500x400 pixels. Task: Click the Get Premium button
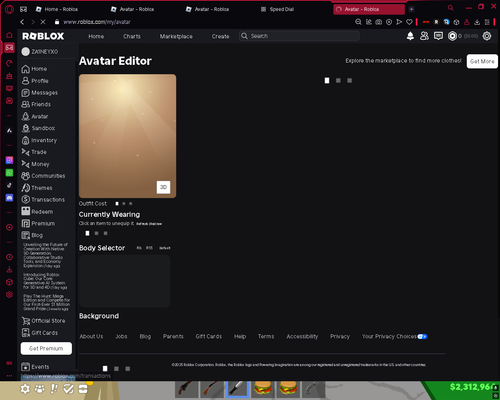(x=46, y=348)
